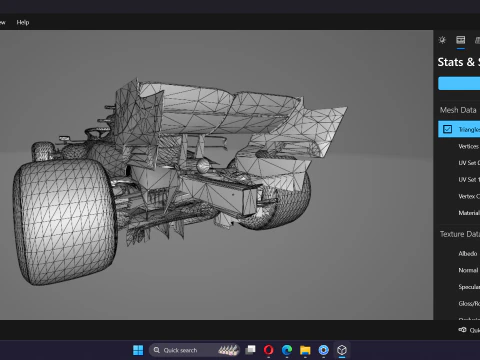
Task: Open the Environment & Lighting sun tab
Action: 442,40
